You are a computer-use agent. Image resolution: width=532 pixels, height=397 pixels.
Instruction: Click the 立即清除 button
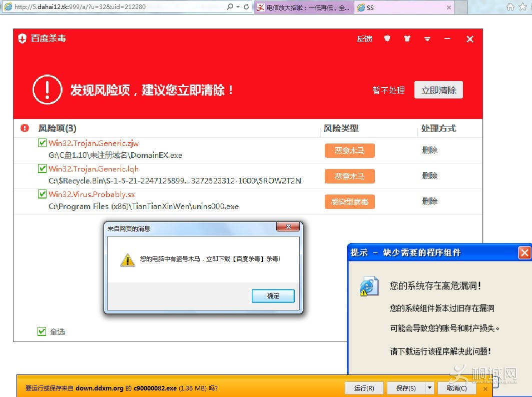click(438, 90)
